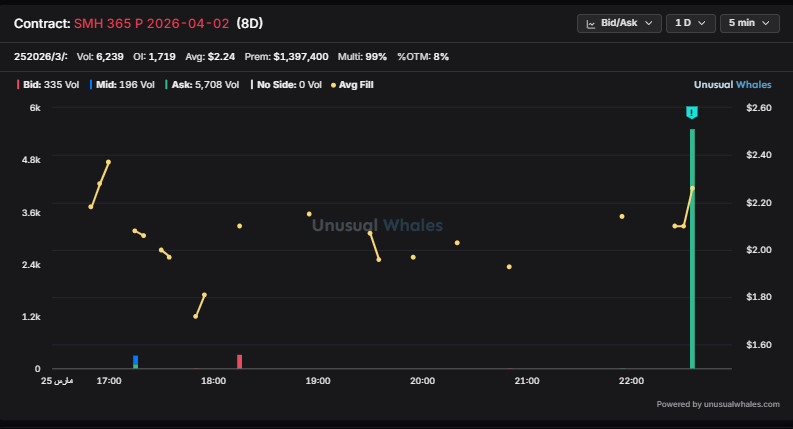Viewport: 793px width, 429px height.
Task: Toggle the Avg Fill legend item
Action: coord(352,85)
